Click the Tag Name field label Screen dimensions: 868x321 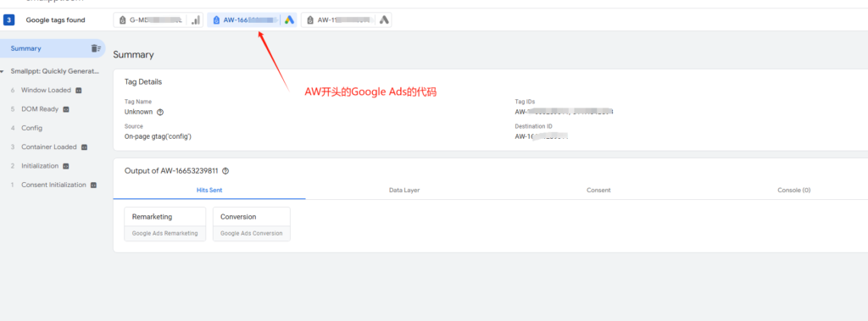pos(138,102)
